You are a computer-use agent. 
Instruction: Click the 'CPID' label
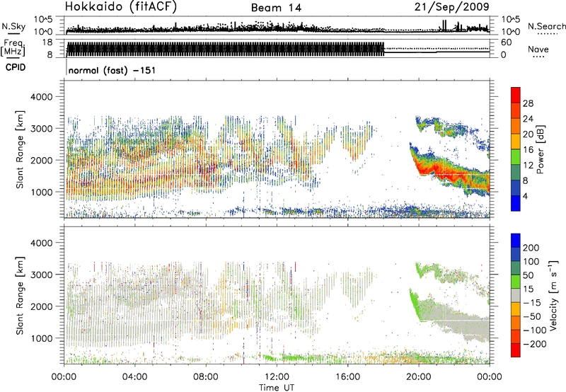click(16, 67)
